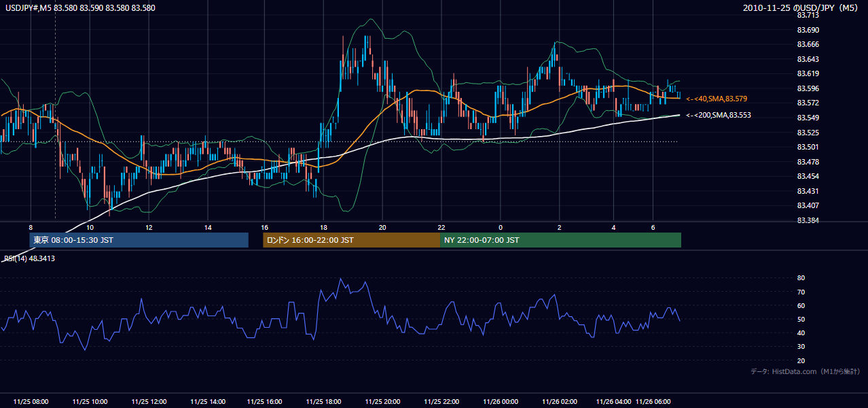
Task: Click the 11/25 20:00 time axis label
Action: click(382, 401)
